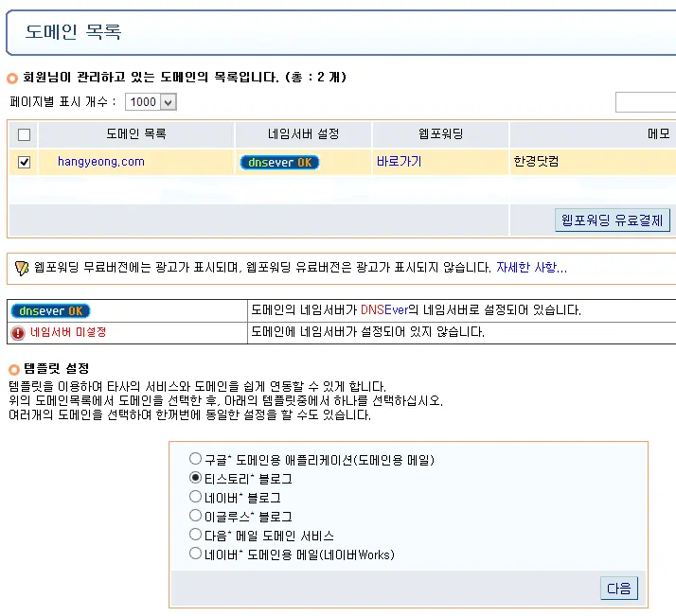The image size is (676, 616).
Task: Open the hangyeong.com domain link
Action: click(101, 162)
